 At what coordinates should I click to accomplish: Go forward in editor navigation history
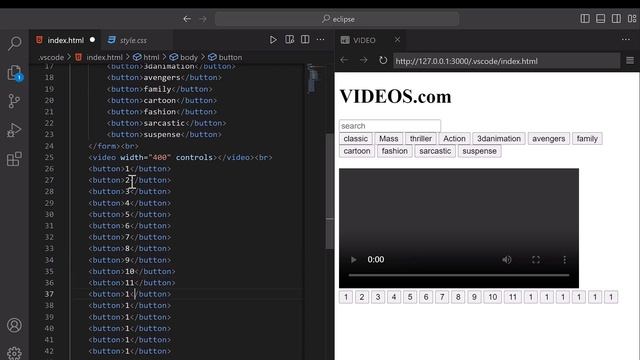[203, 19]
